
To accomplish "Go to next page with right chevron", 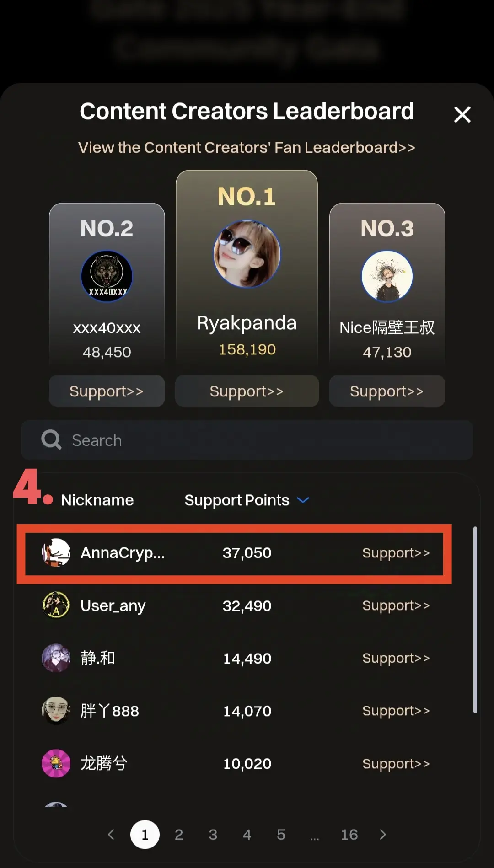I will click(383, 835).
